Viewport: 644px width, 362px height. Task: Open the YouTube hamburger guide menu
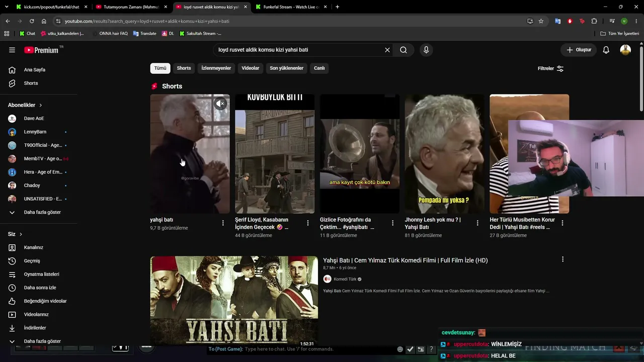(x=12, y=50)
